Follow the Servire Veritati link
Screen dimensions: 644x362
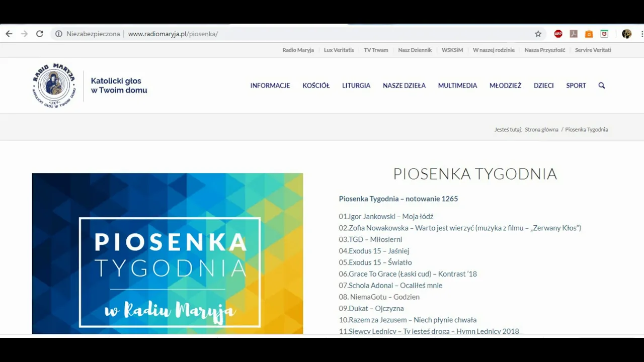tap(593, 50)
